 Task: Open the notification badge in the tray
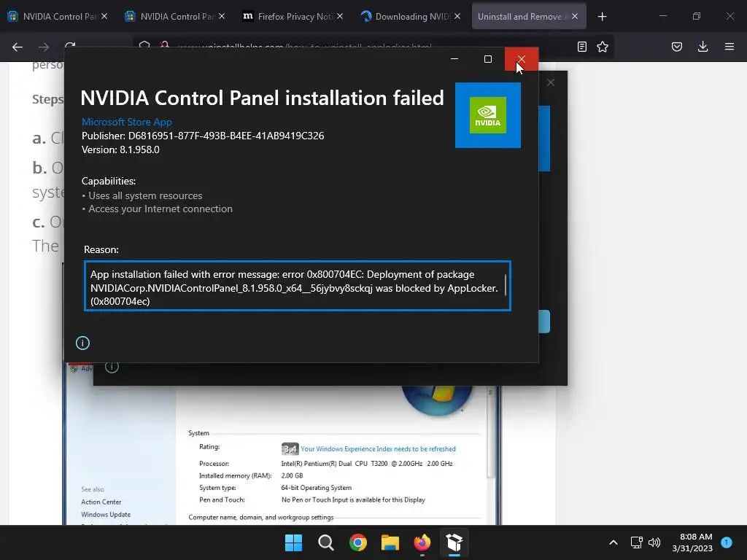coord(727,542)
